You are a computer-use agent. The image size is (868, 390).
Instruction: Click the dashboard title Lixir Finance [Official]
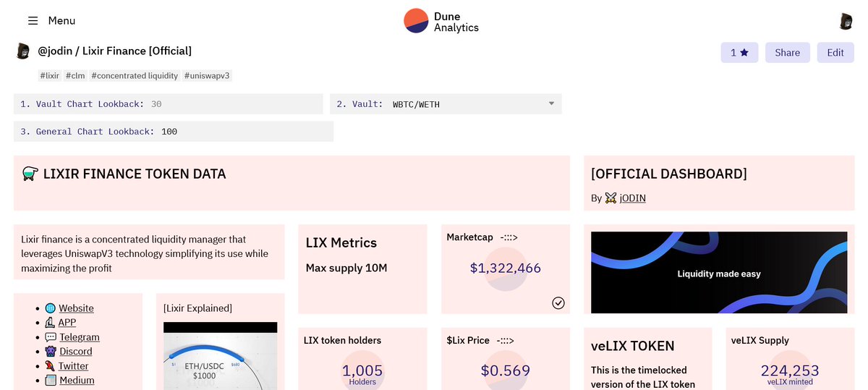[137, 51]
